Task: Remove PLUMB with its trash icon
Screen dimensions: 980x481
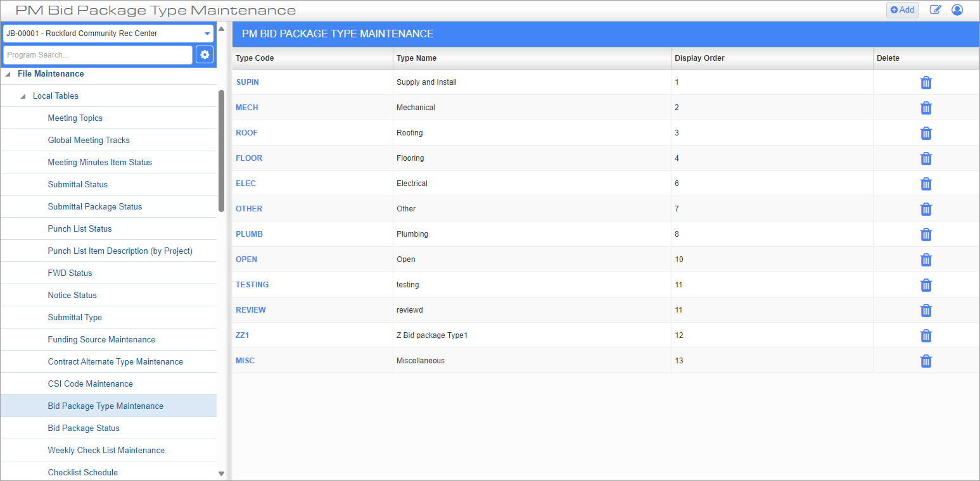Action: tap(926, 234)
